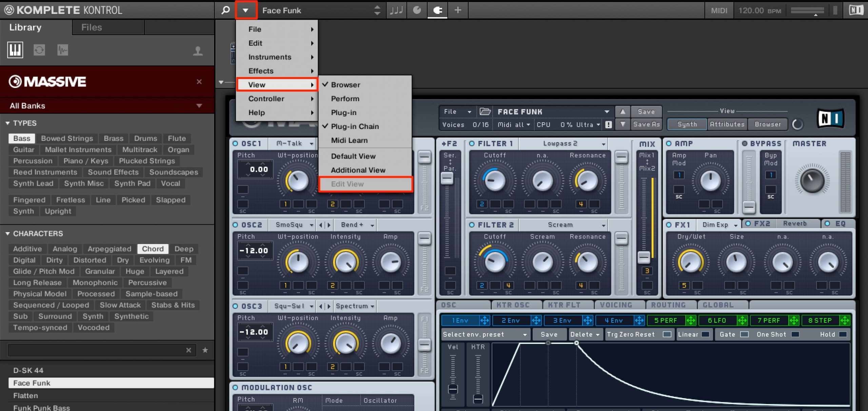Open Dim Exp FX1 effect dropdown

coord(719,225)
